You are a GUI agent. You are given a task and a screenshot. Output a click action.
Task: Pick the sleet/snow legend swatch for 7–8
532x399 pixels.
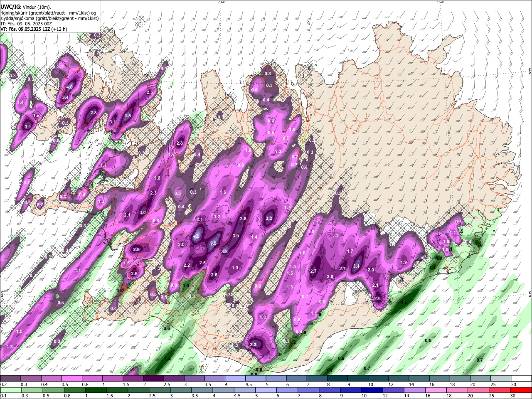pyautogui.click(x=317, y=379)
